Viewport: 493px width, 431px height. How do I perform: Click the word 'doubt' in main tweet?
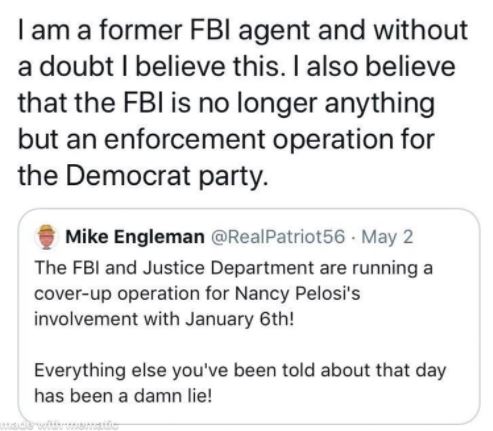[x=77, y=67]
